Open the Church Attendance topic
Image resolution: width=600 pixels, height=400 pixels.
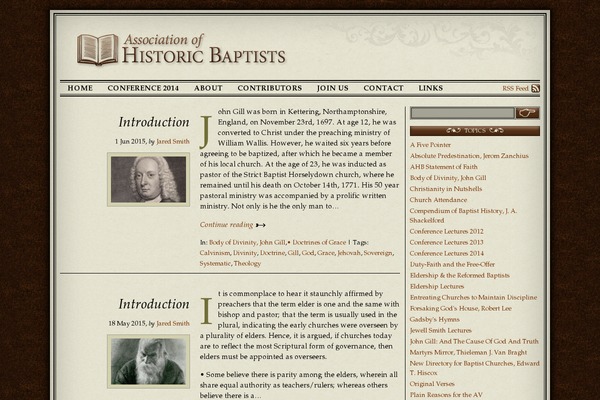438,200
